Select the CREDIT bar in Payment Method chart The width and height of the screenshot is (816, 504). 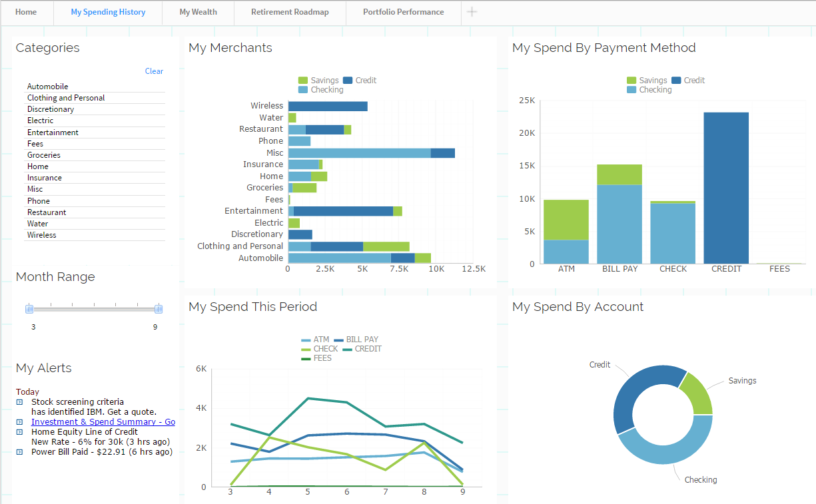tap(726, 186)
